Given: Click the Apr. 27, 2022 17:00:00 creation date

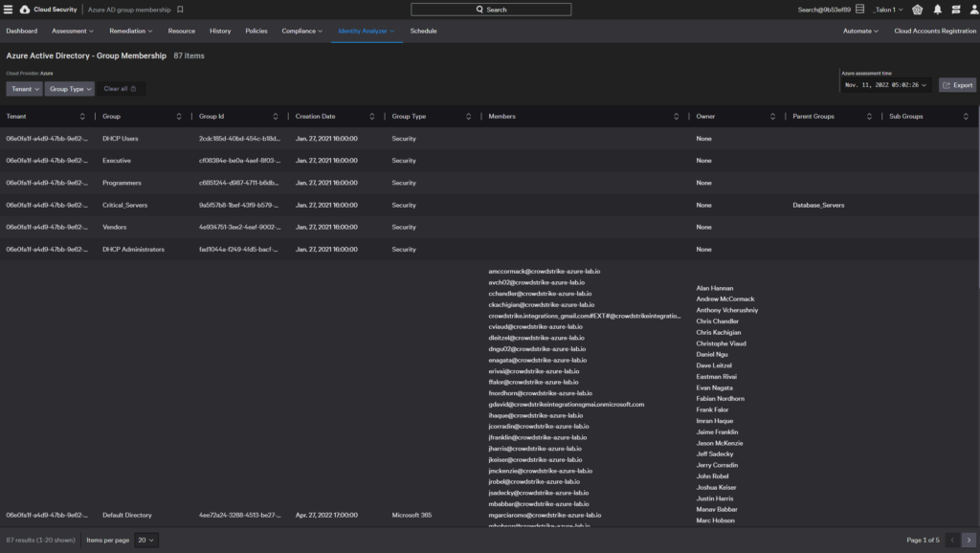Looking at the screenshot, I should point(326,516).
